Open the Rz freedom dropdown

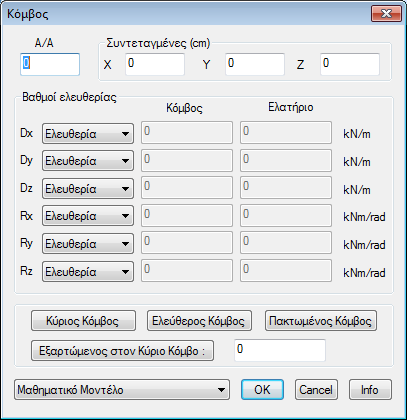click(88, 271)
